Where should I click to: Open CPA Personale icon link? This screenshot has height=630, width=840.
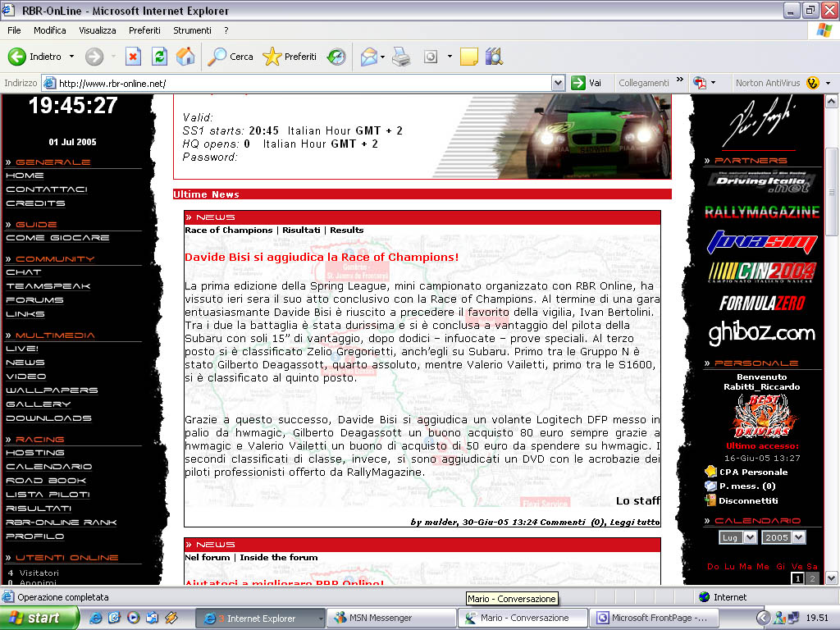[710, 472]
